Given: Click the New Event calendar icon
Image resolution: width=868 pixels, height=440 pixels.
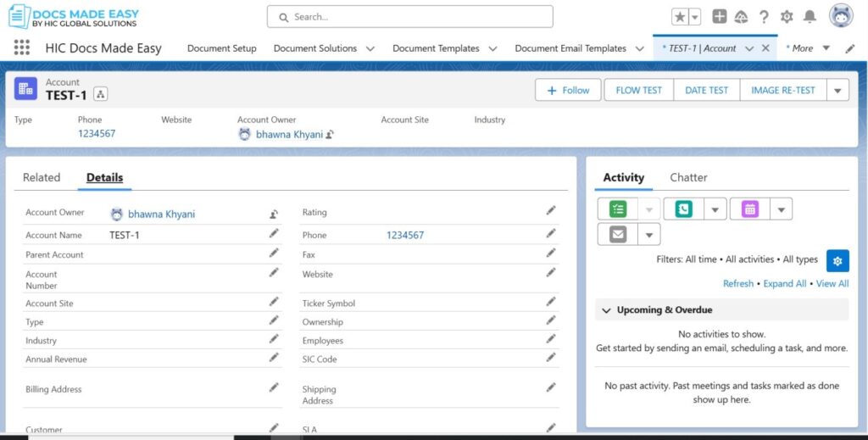Looking at the screenshot, I should click(x=750, y=209).
